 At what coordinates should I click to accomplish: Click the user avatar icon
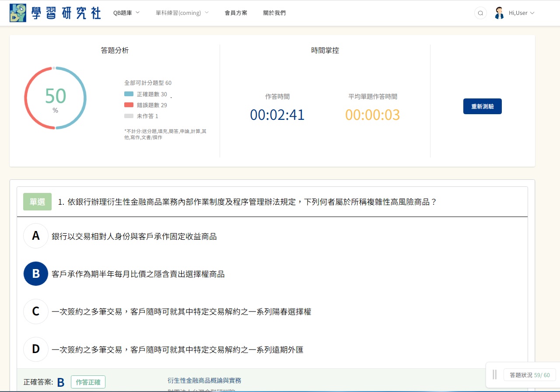499,13
